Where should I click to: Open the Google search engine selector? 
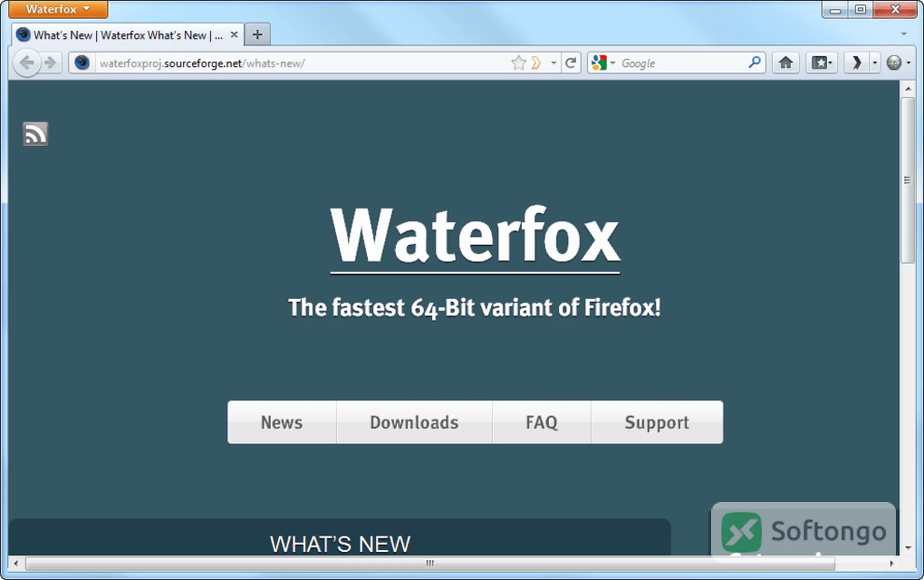(603, 63)
